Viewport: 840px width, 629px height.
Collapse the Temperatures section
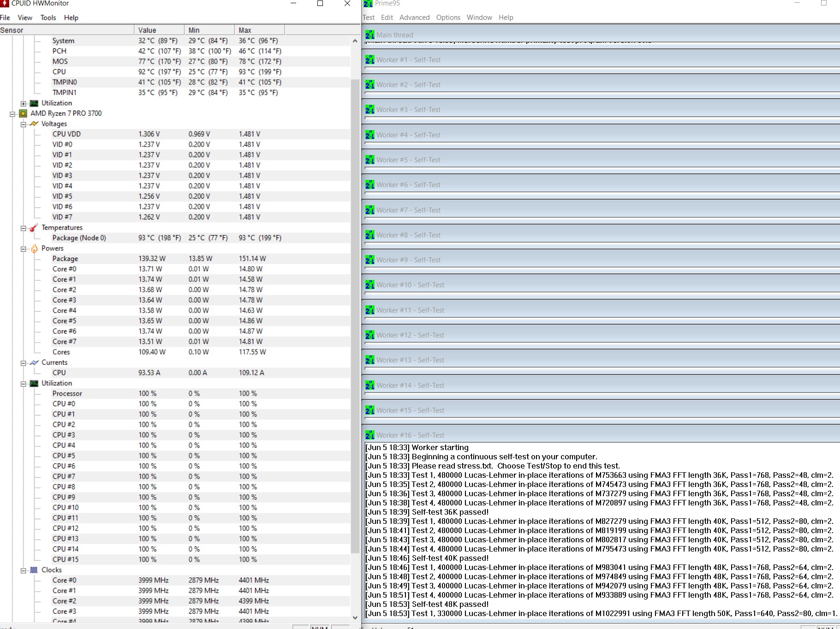(x=23, y=228)
